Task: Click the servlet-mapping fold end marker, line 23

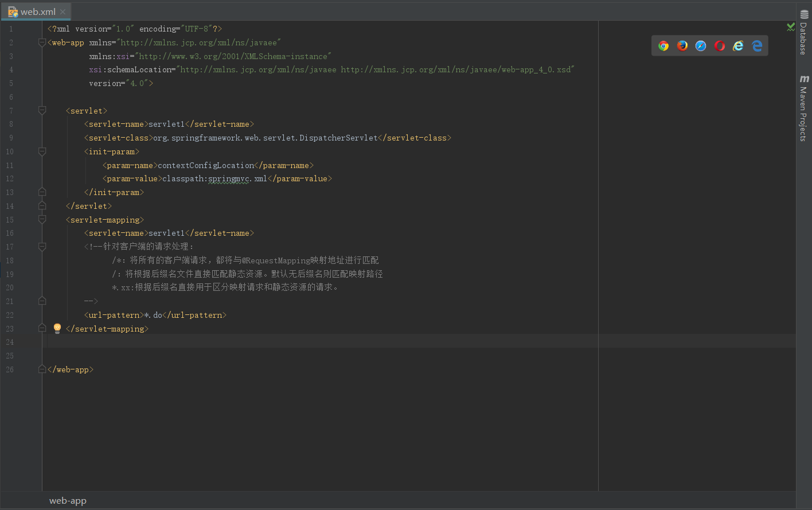Action: [x=42, y=328]
